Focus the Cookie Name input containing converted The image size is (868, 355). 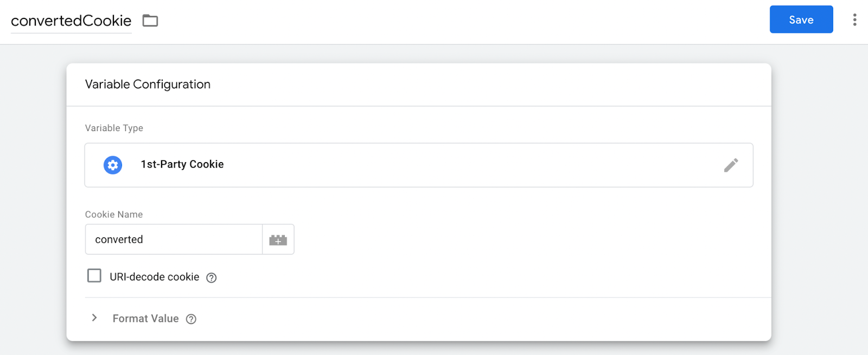coord(174,240)
